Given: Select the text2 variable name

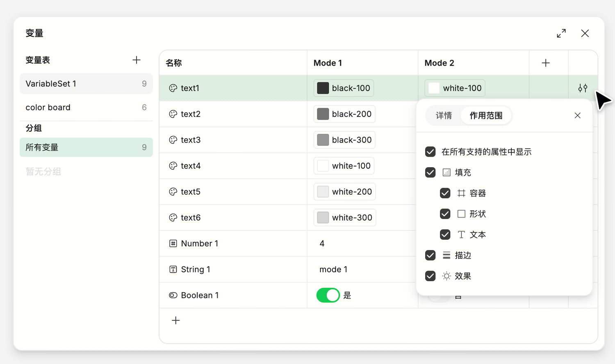Looking at the screenshot, I should [x=191, y=114].
